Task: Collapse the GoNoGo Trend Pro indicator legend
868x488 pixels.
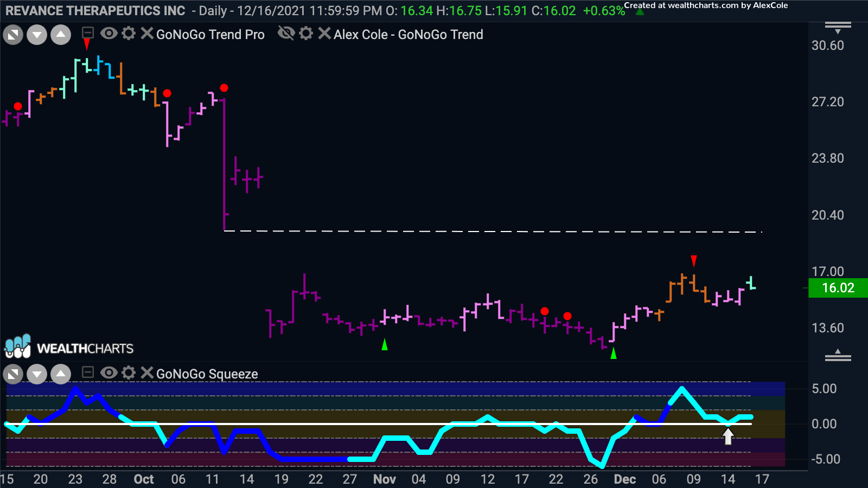Action: [x=87, y=34]
